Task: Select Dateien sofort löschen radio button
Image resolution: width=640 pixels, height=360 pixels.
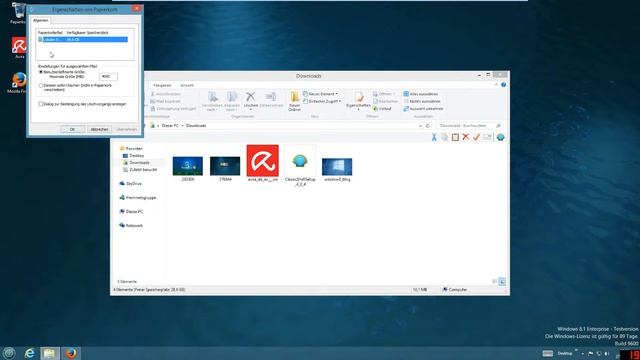Action: click(41, 86)
